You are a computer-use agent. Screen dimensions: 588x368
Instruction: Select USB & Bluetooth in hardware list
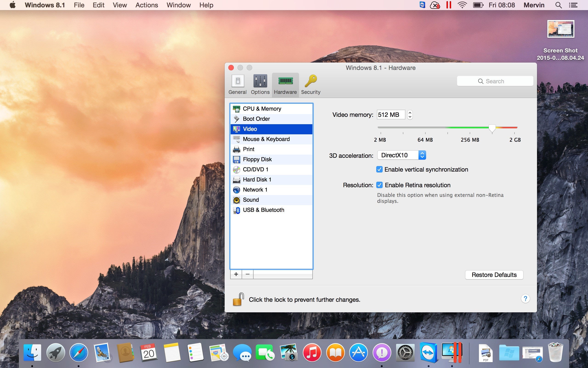pos(271,210)
